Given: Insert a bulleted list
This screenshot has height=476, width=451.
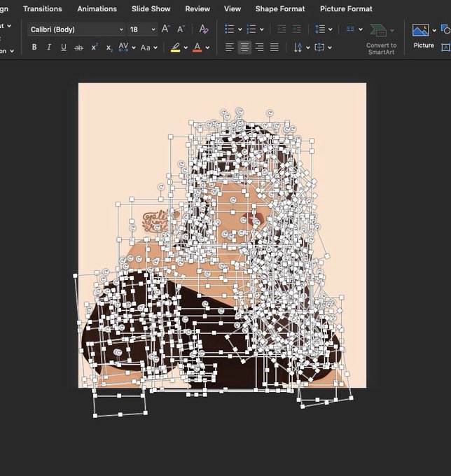Looking at the screenshot, I should (229, 29).
